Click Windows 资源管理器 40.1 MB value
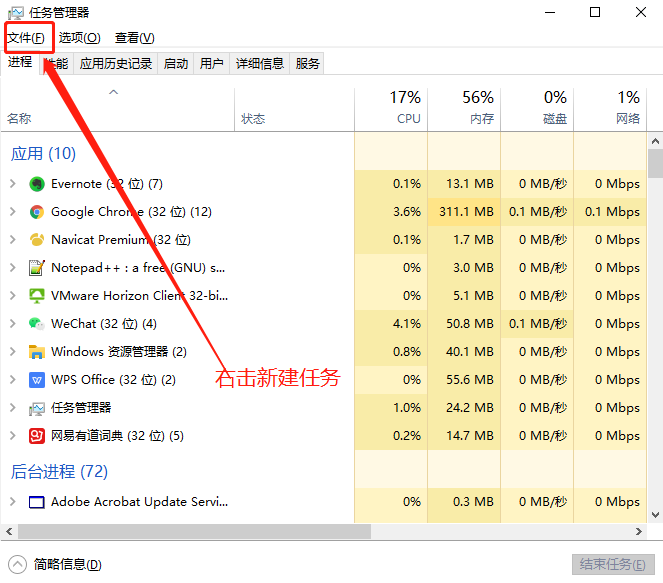 click(x=470, y=352)
